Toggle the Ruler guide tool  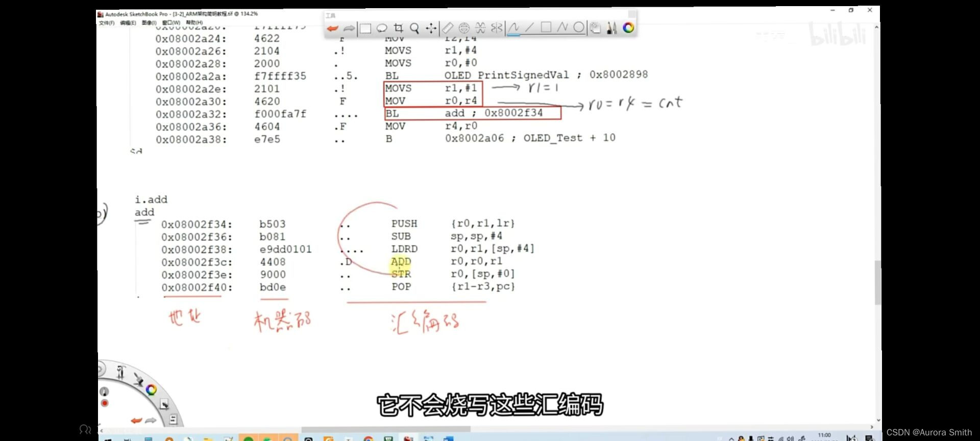click(x=448, y=28)
